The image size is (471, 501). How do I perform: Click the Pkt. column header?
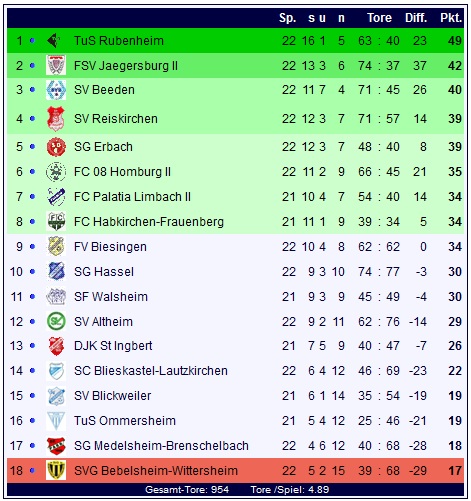451,18
